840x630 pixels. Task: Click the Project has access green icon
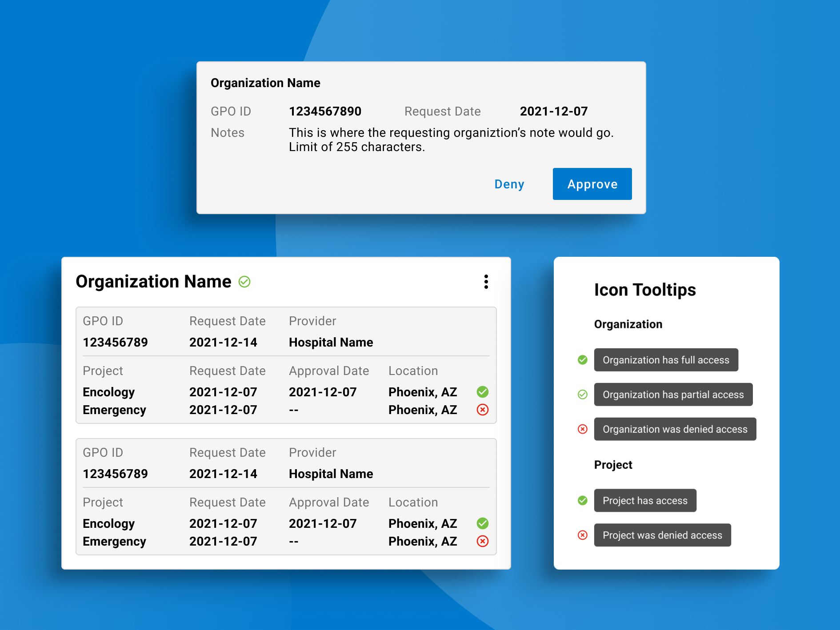pos(582,501)
